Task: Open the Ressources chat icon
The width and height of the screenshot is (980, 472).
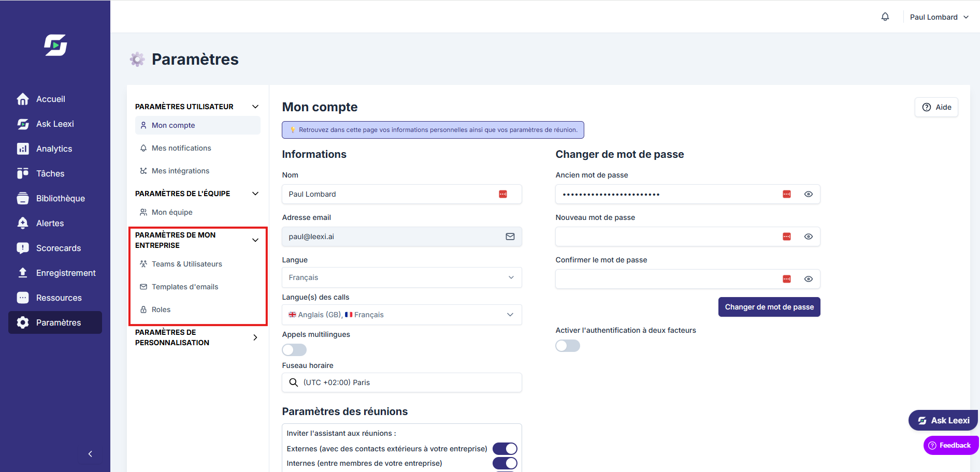Action: click(23, 298)
